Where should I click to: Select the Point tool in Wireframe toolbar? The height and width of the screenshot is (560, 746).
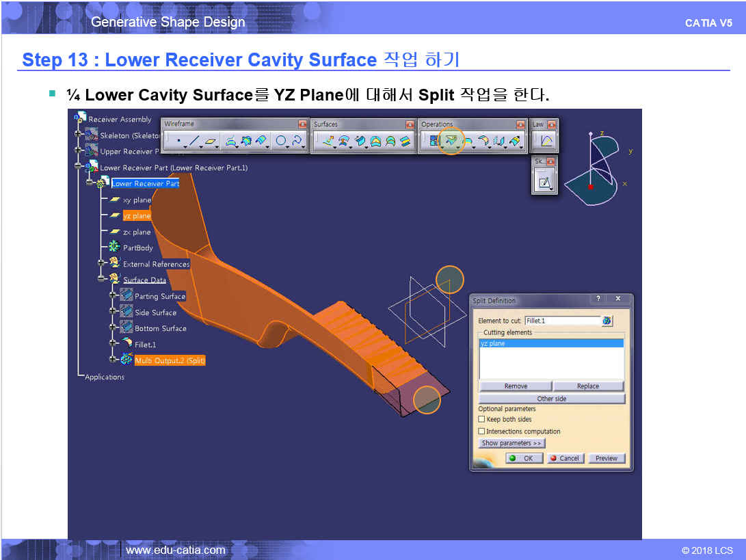[x=178, y=142]
